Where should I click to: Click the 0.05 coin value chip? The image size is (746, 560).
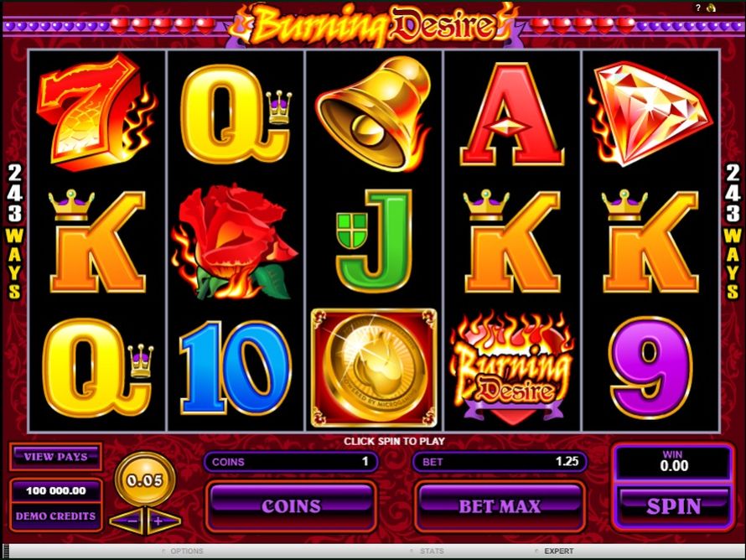pos(145,480)
